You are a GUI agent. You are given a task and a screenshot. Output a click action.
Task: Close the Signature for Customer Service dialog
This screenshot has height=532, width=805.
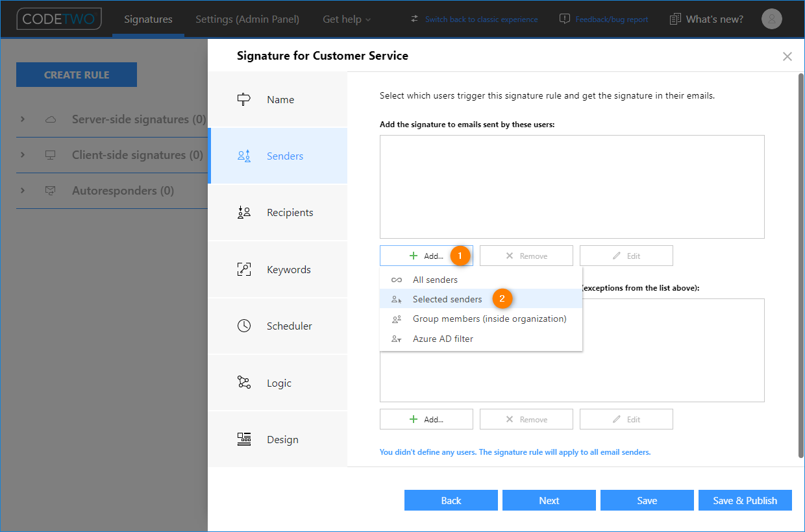[787, 56]
